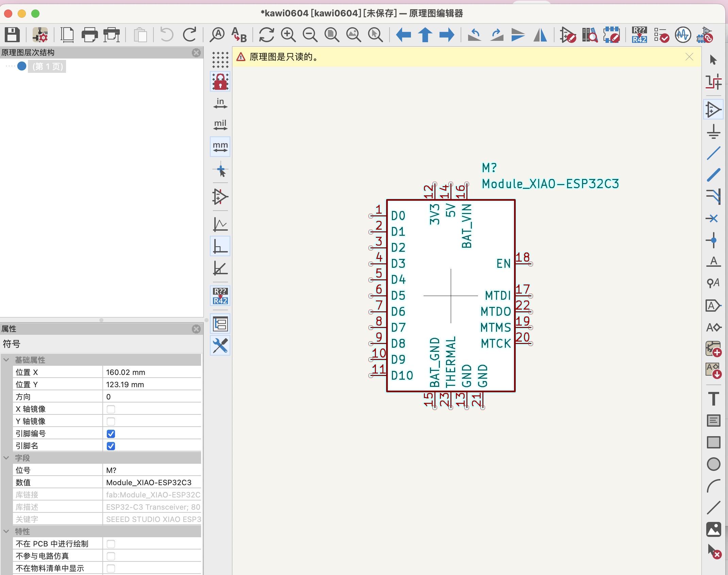Zoom to fit the page
The width and height of the screenshot is (728, 575).
tap(332, 34)
